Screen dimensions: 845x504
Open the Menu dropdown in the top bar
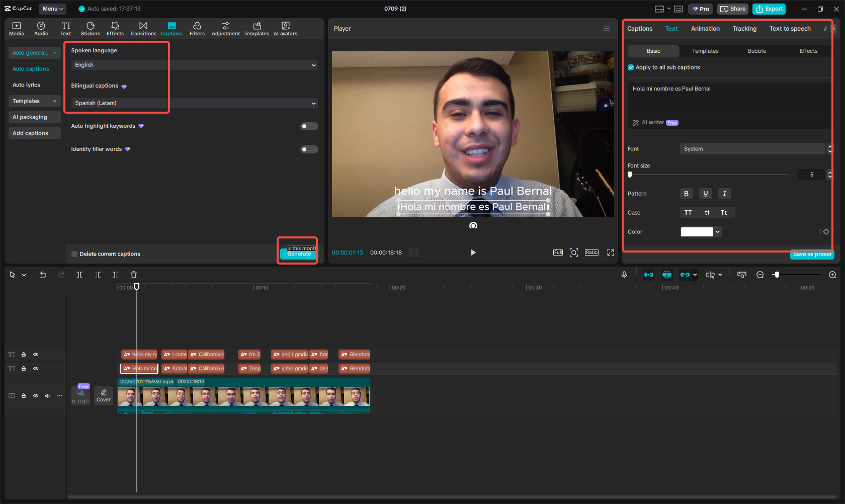pyautogui.click(x=52, y=9)
